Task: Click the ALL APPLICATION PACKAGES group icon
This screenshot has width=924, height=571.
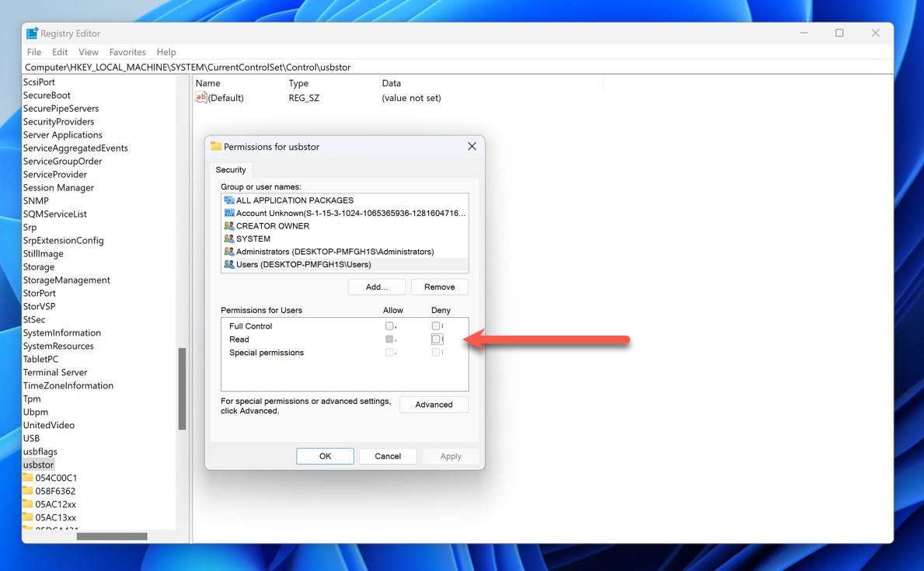Action: click(229, 200)
